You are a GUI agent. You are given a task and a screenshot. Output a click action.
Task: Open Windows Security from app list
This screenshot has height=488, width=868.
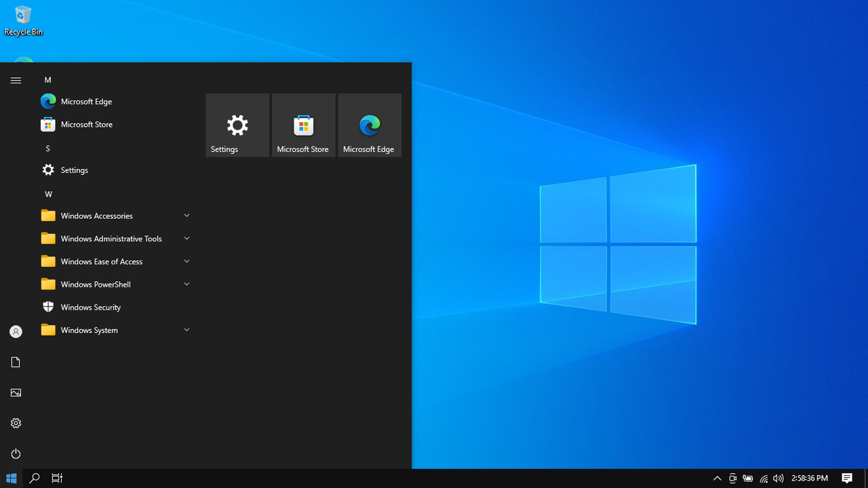tap(116, 307)
